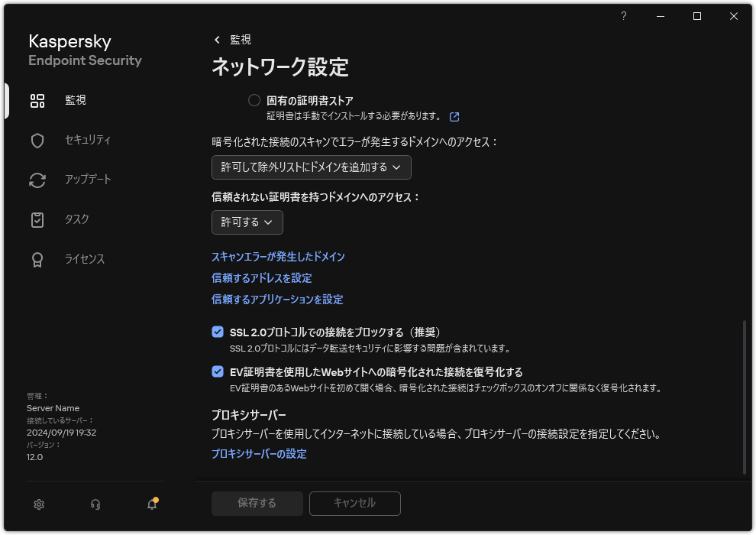Select the セキュリティ shield icon
The image size is (756, 535).
click(x=37, y=140)
